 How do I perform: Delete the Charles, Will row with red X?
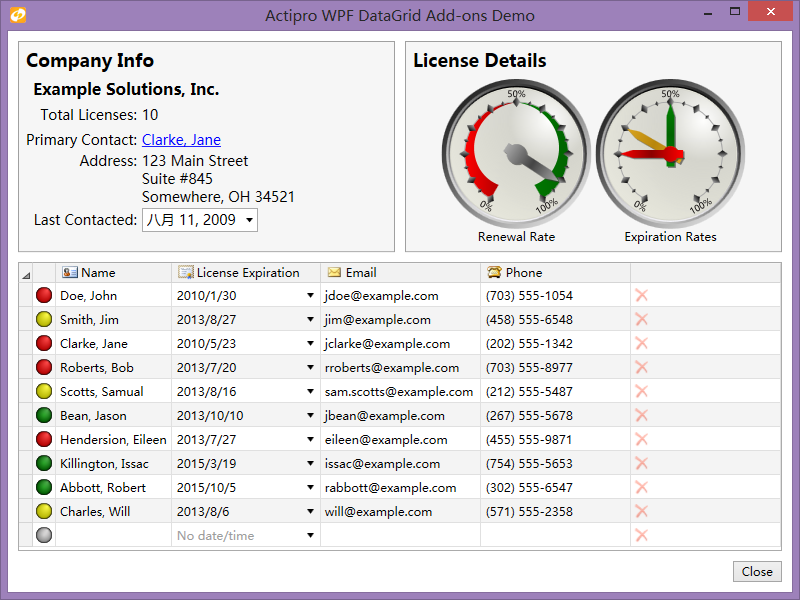coord(641,511)
